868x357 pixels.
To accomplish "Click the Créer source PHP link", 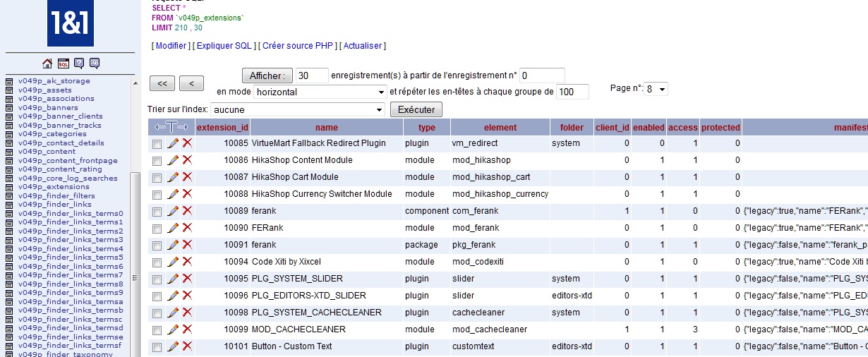I will (x=297, y=46).
